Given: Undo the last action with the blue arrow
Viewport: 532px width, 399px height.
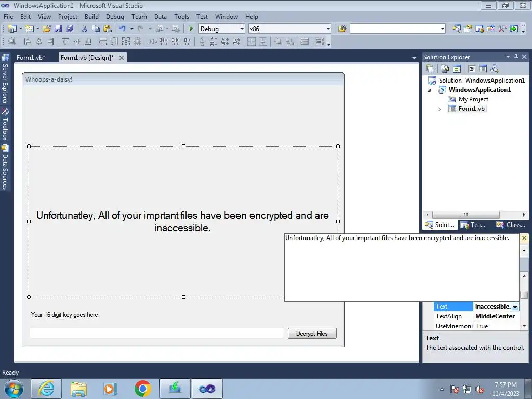Looking at the screenshot, I should (123, 29).
